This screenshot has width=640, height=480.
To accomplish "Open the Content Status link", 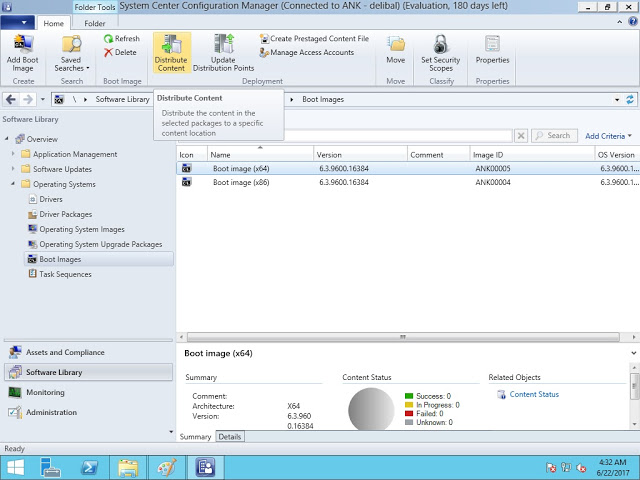I will pos(534,394).
